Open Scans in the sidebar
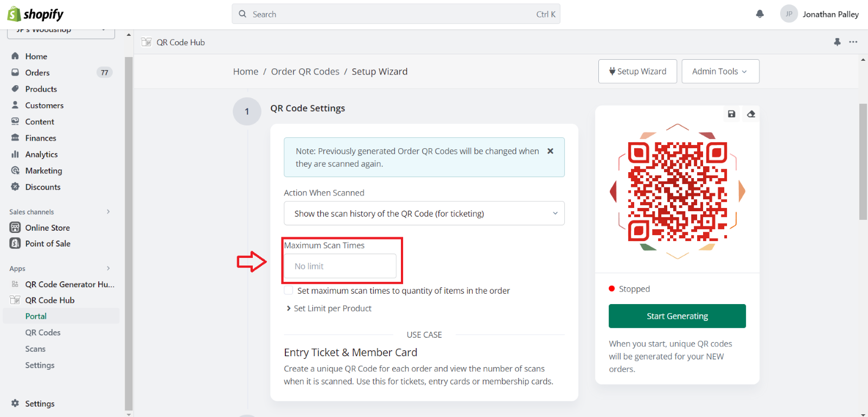 coord(35,349)
